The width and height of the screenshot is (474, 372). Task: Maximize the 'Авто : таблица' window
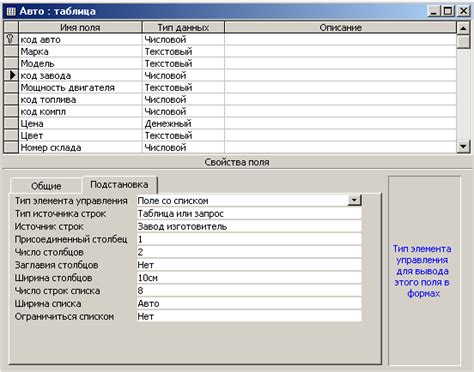coord(448,11)
